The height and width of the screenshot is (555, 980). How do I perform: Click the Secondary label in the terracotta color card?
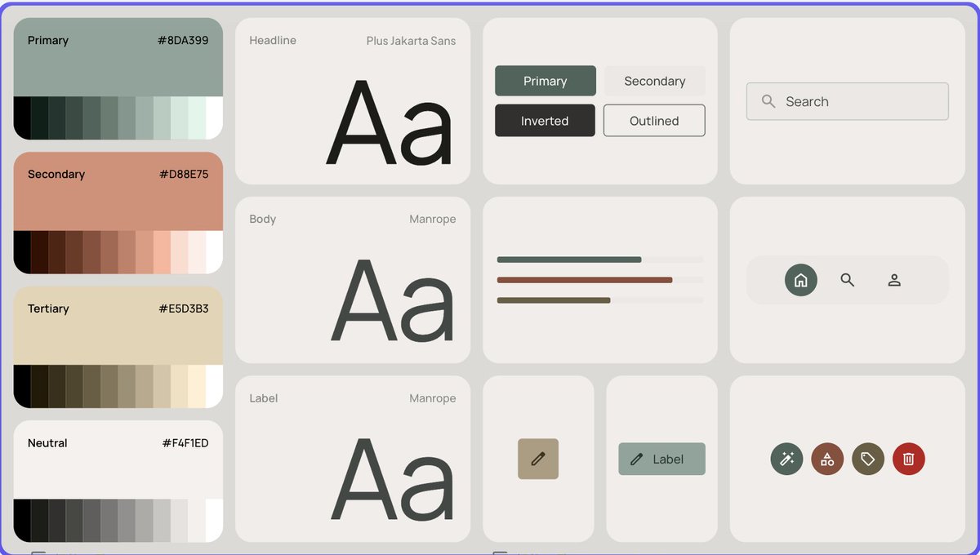pos(56,174)
